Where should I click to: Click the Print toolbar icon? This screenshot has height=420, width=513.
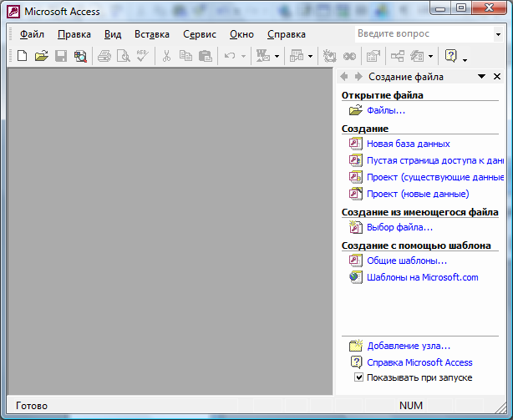point(104,56)
